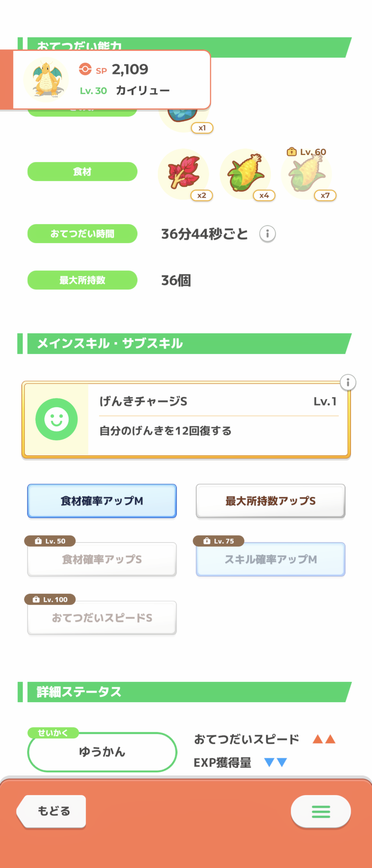Open main skill info icon
The height and width of the screenshot is (868, 372).
point(348,382)
